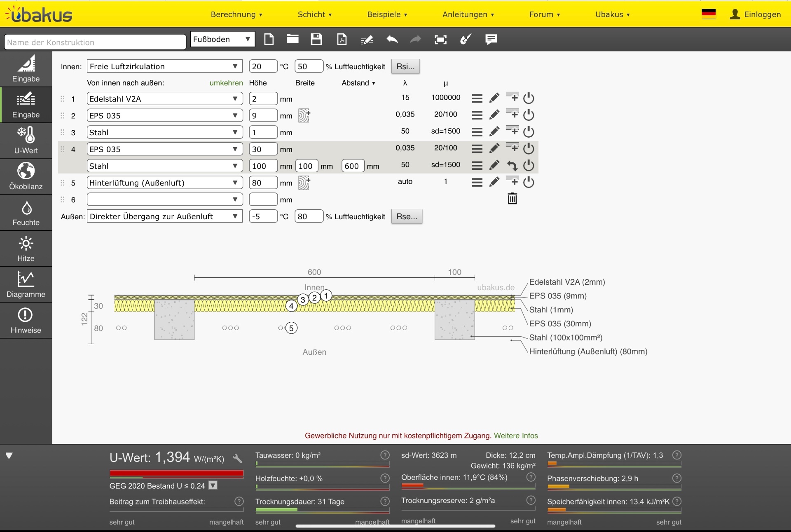
Task: Click the undo arrow in the toolbar
Action: (x=392, y=40)
